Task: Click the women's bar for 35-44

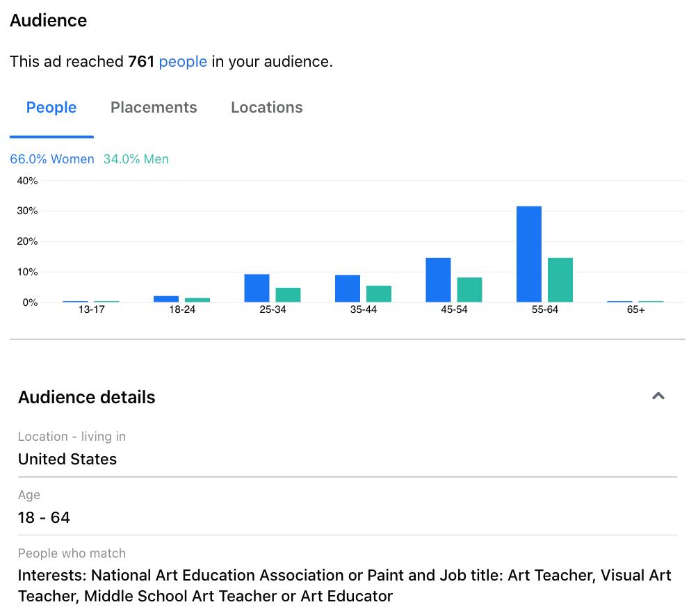Action: tap(348, 289)
